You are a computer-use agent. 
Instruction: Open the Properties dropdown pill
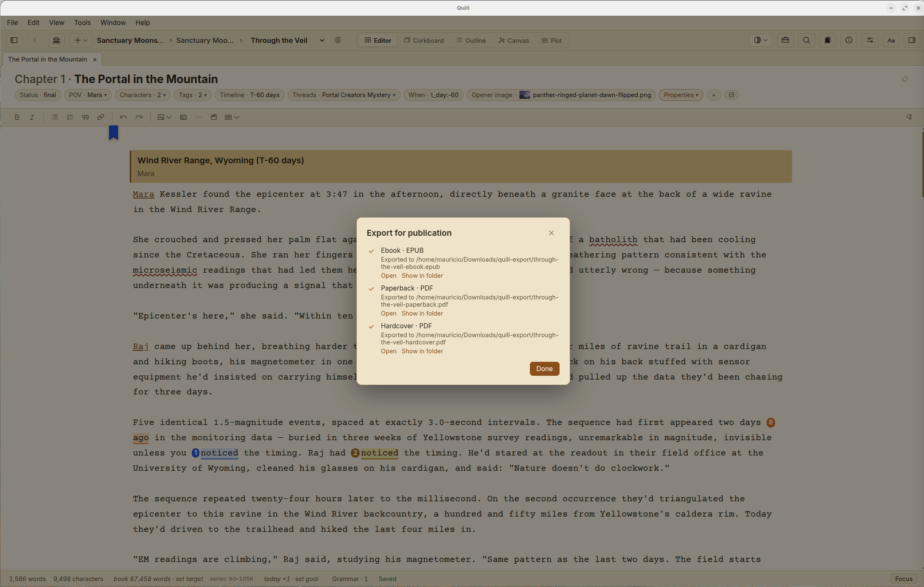(x=681, y=95)
